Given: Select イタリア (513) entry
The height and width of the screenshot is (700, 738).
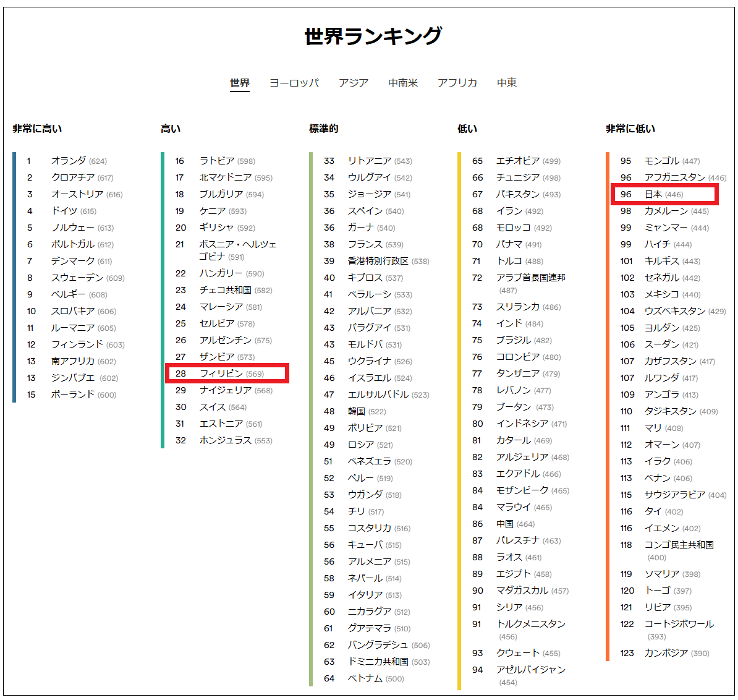Looking at the screenshot, I should pyautogui.click(x=375, y=595).
